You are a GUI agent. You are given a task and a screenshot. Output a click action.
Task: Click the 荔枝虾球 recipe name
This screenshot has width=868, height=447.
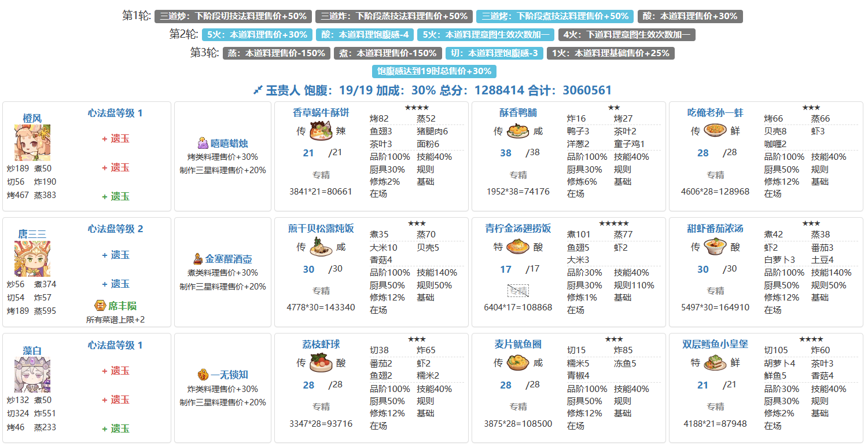[x=316, y=345]
